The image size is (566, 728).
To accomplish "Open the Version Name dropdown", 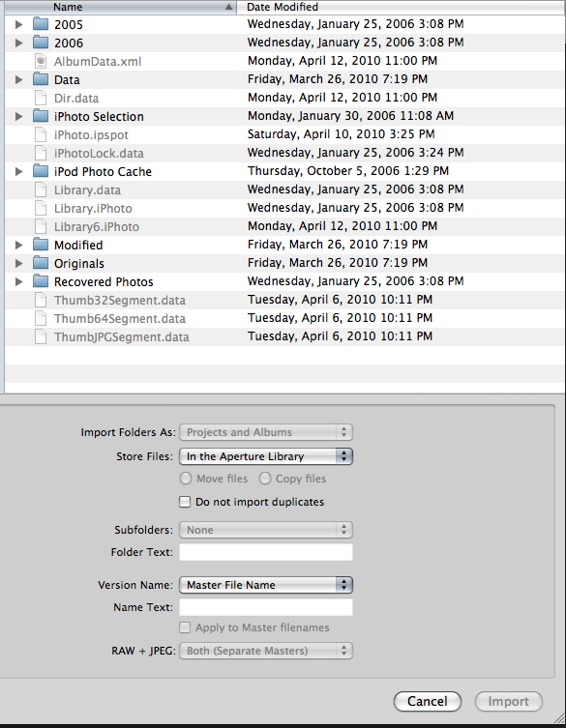I will click(266, 585).
